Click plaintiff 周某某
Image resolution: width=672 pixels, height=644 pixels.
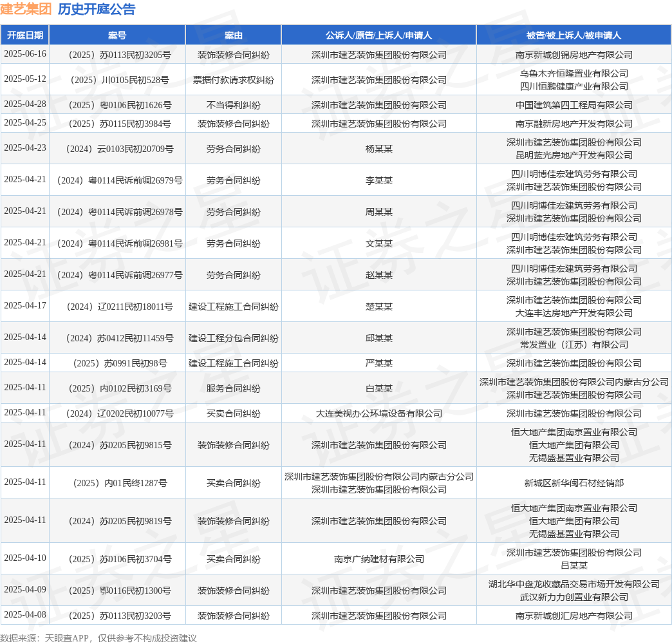(379, 212)
